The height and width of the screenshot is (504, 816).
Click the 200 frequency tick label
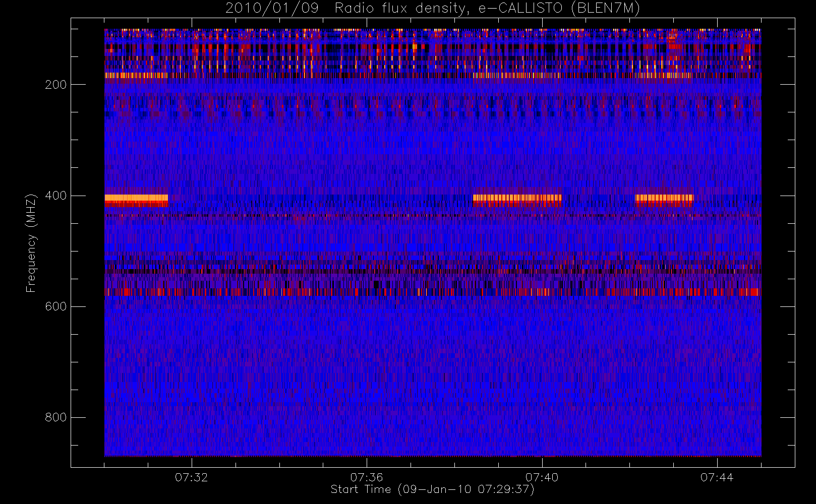click(x=55, y=85)
